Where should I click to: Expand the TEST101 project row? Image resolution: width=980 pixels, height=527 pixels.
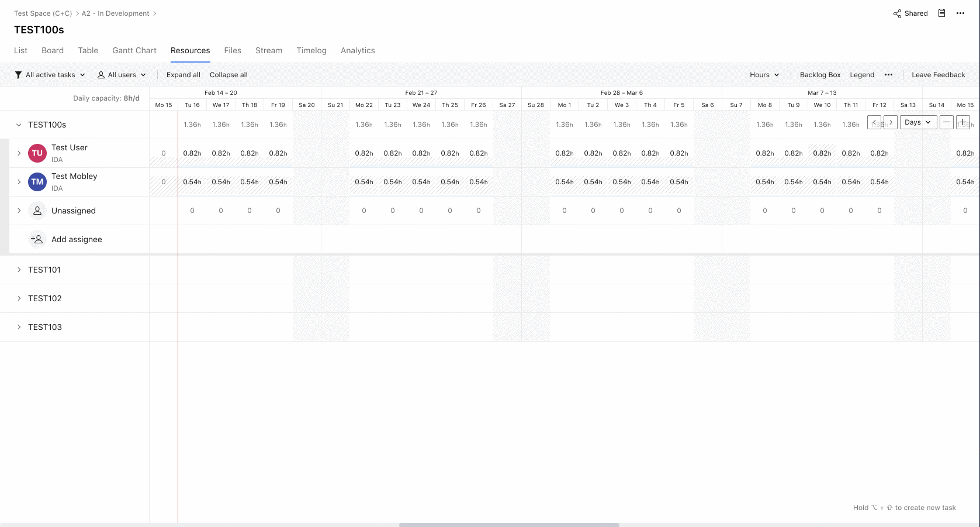click(x=19, y=270)
